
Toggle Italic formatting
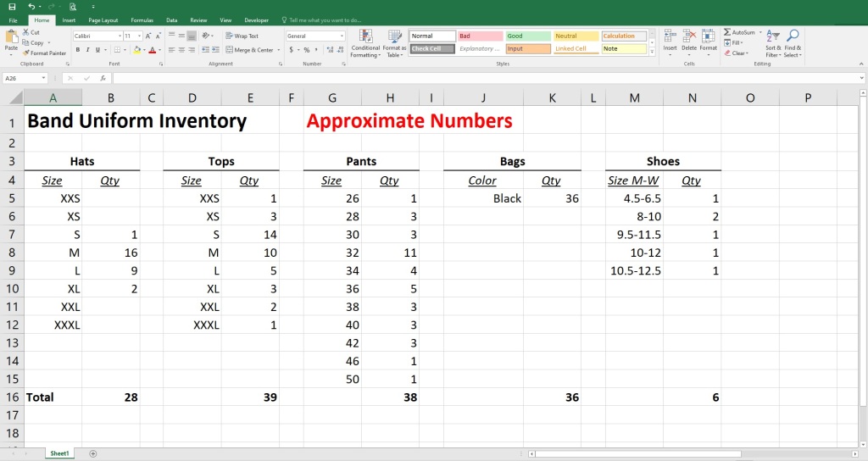point(87,50)
